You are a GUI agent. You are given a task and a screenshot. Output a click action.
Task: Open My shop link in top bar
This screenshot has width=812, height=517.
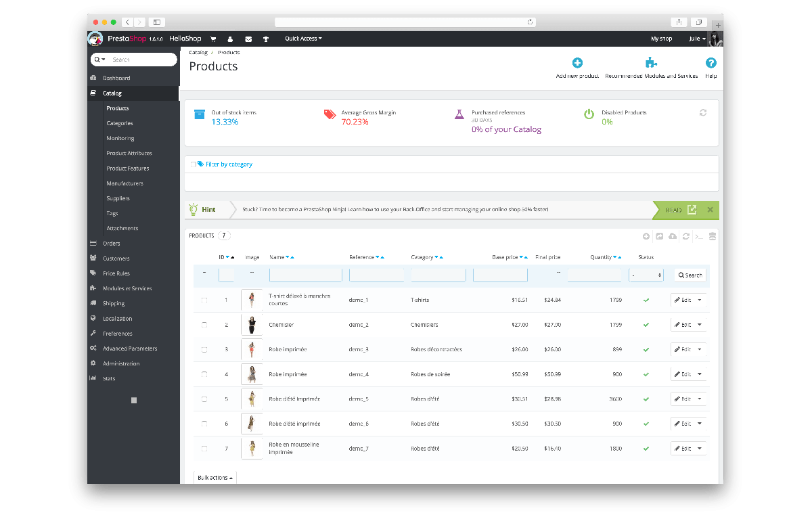tap(661, 39)
